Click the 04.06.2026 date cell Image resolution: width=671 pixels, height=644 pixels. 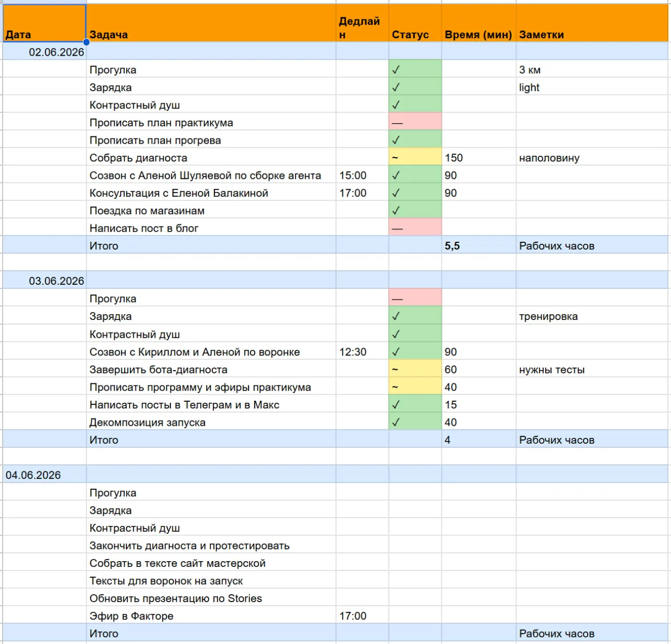click(45, 475)
